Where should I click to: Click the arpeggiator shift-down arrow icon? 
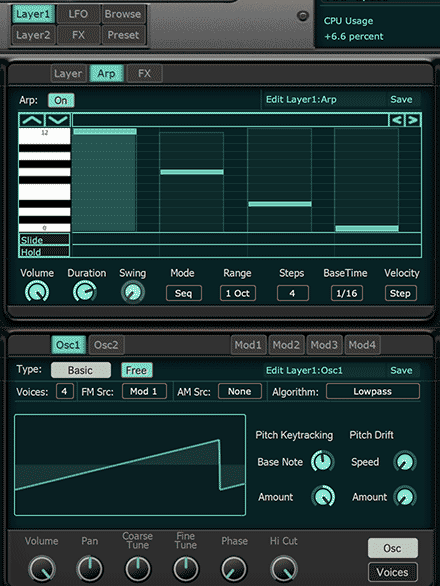pyautogui.click(x=58, y=120)
